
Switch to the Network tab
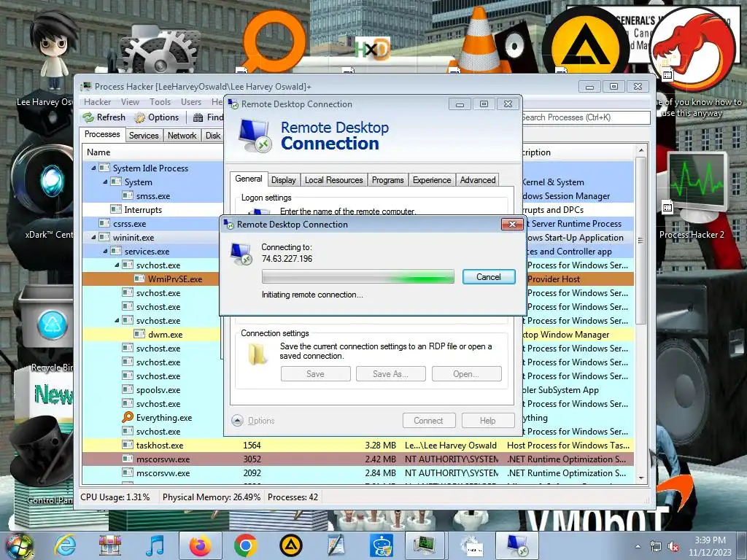182,136
